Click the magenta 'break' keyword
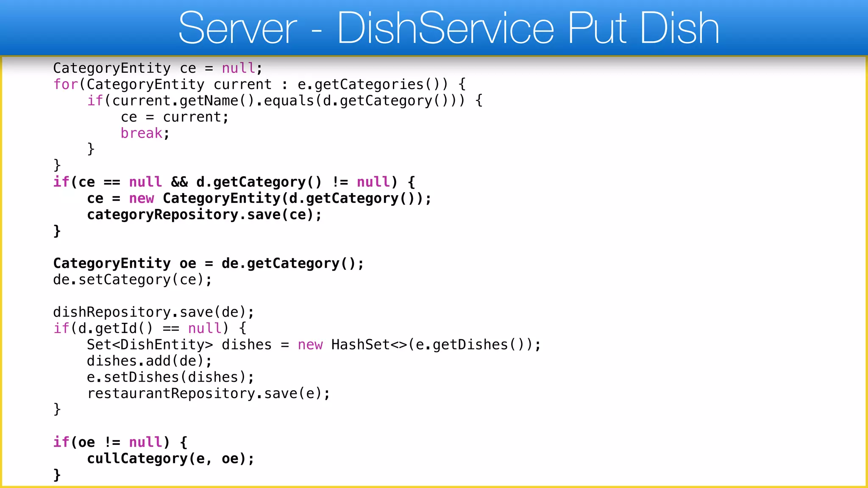 click(x=141, y=133)
